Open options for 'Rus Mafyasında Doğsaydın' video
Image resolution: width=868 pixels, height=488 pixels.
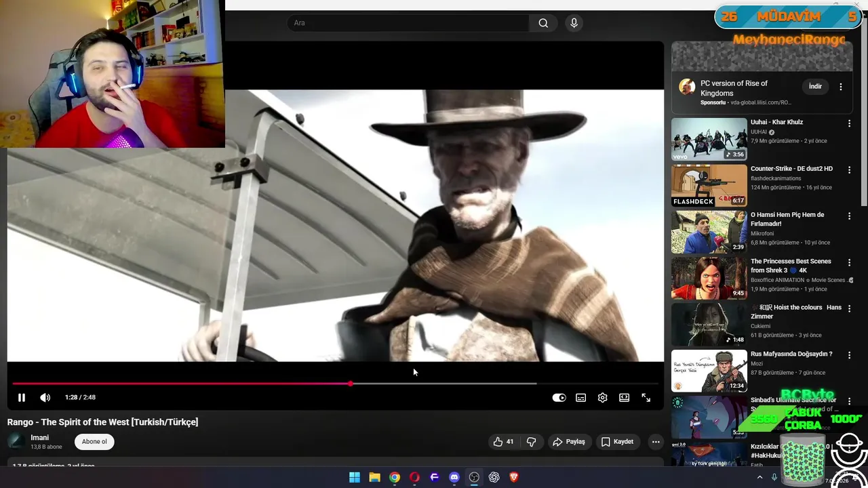pos(849,355)
